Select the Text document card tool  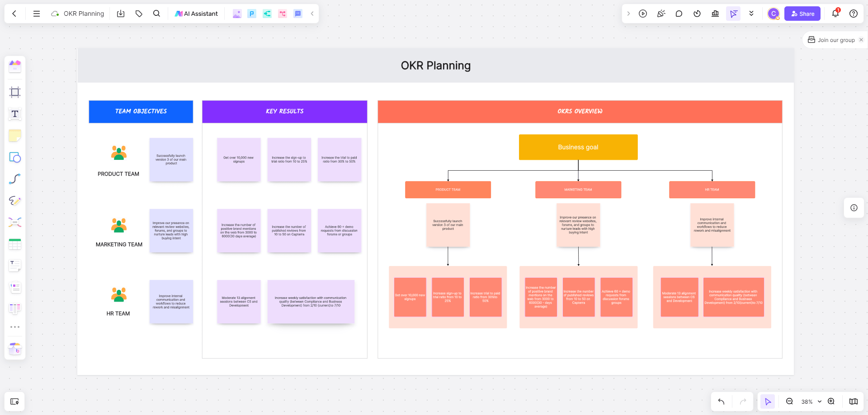click(15, 266)
